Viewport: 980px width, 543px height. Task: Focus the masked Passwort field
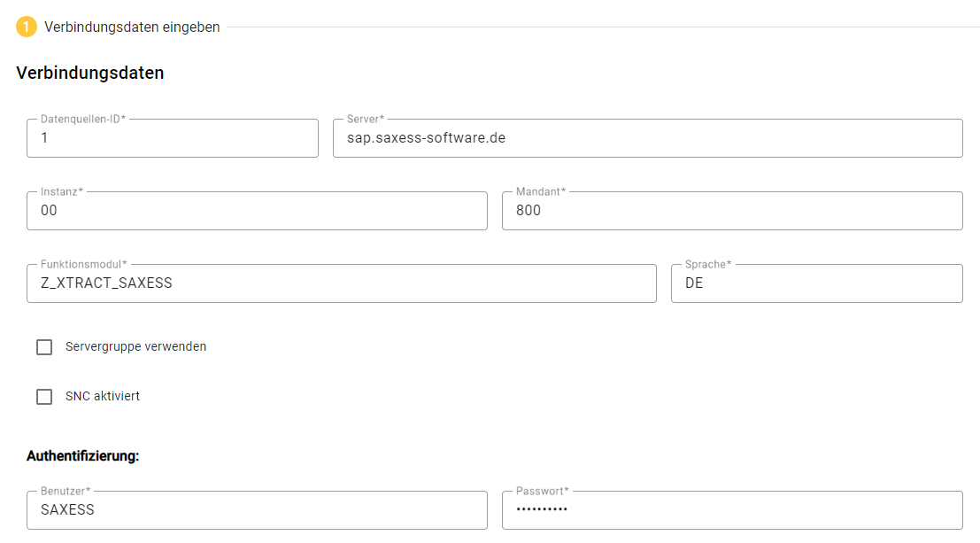(x=731, y=510)
